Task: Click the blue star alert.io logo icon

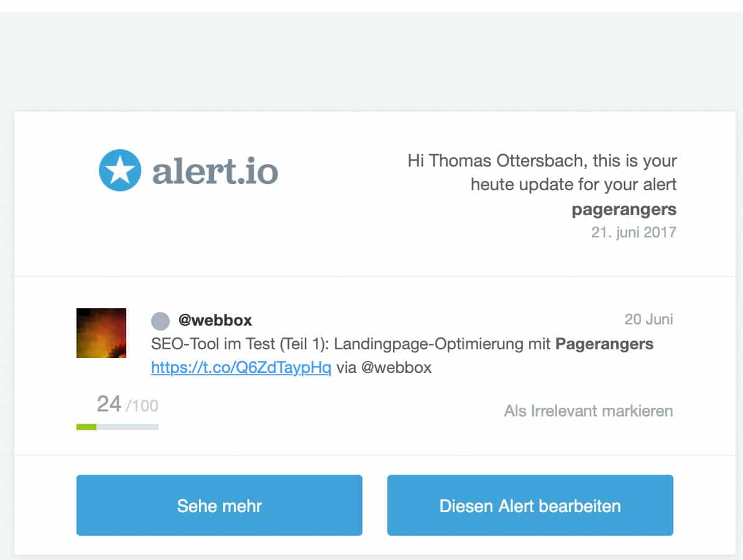Action: coord(120,170)
